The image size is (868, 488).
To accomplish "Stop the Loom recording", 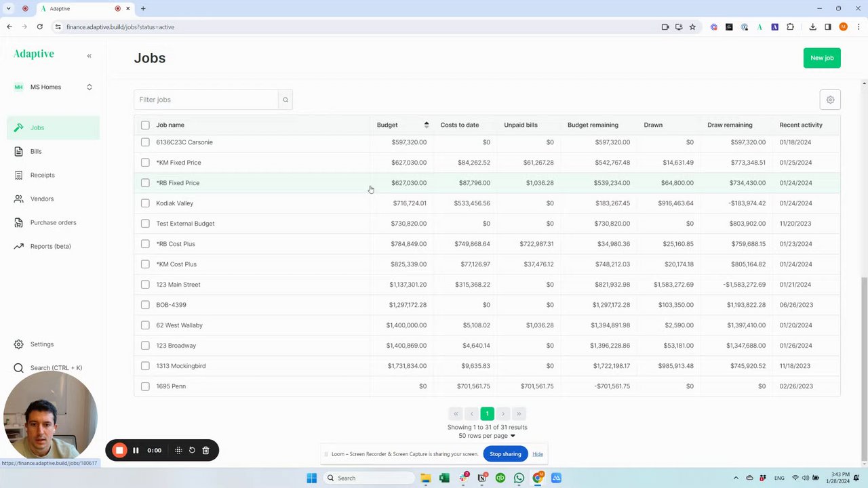I will pos(119,450).
